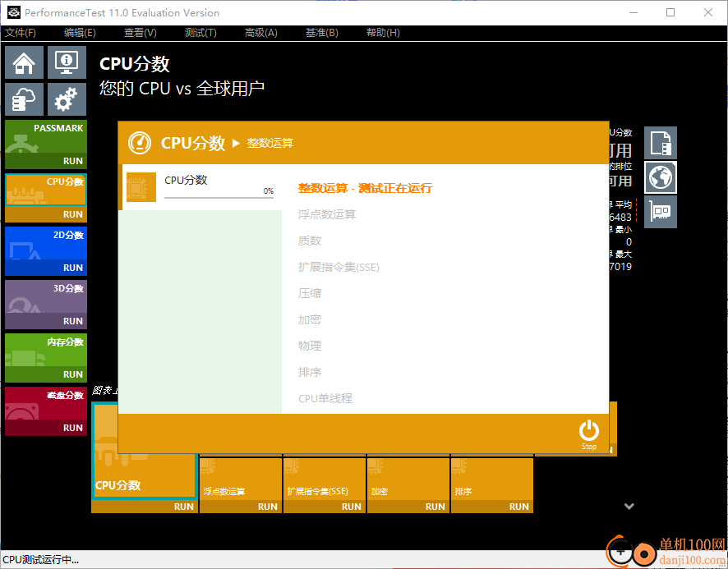Select the 磁盘分数 sidebar tile

(x=46, y=403)
